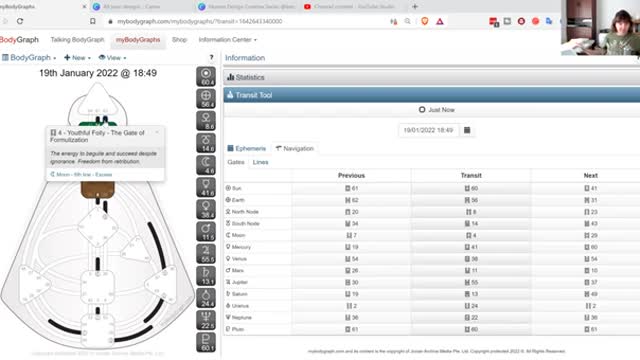The height and width of the screenshot is (360, 640).
Task: Select the Uranus 24.4 planet tile
Action: click(206, 298)
